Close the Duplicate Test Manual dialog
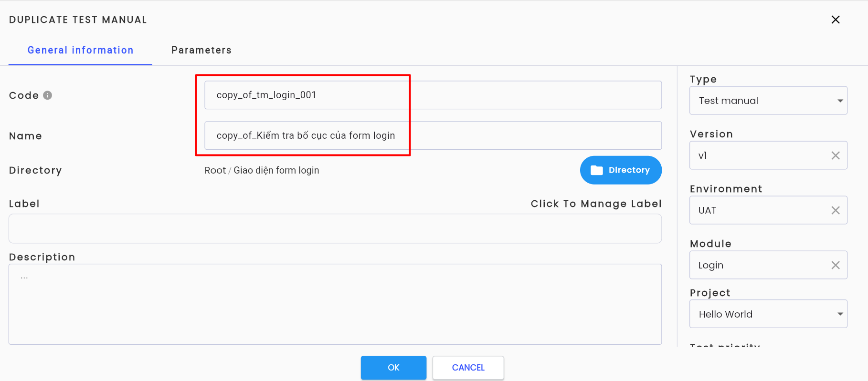868x381 pixels. 836,20
